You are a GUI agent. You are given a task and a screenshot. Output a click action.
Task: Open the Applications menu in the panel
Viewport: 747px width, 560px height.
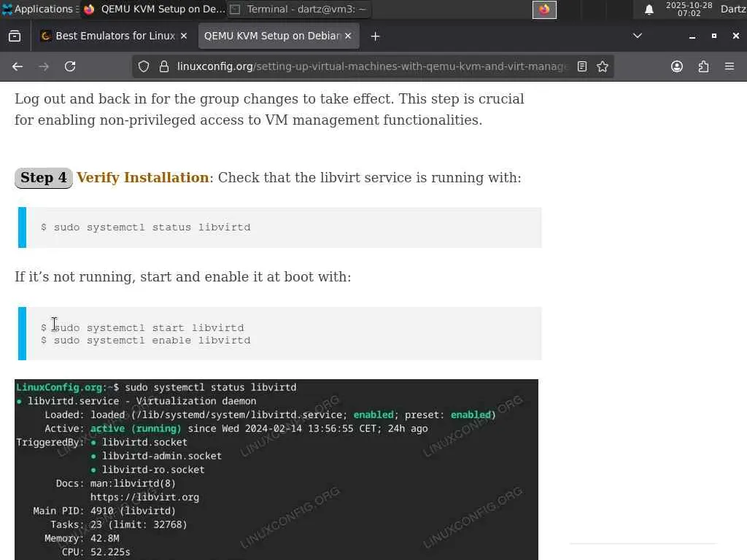click(x=40, y=9)
